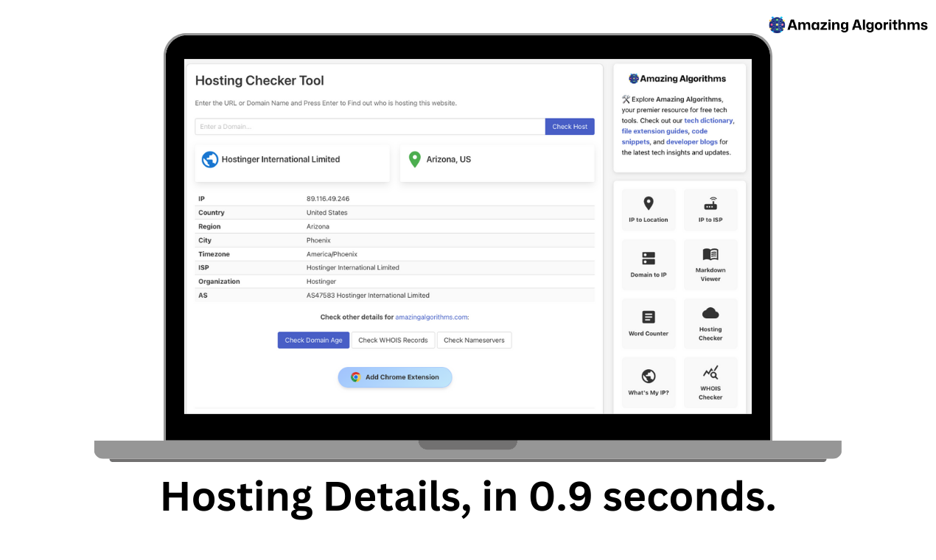Click the WHOIS Checker label

click(710, 393)
